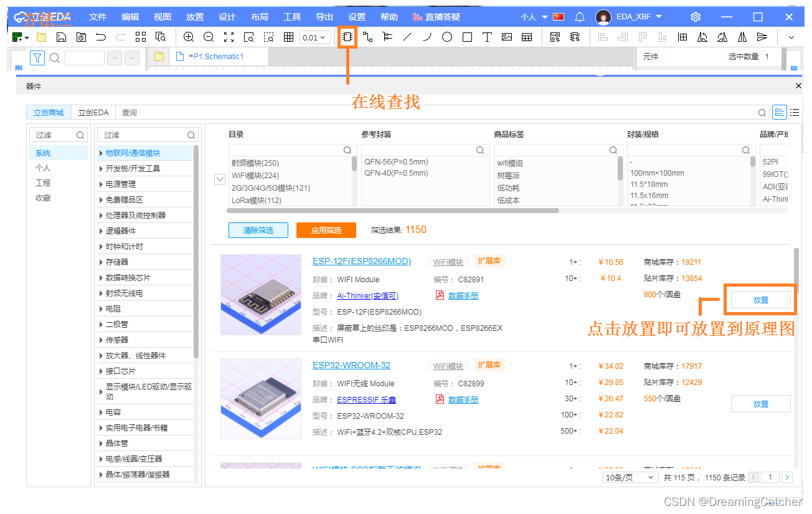Open the 放置 menu
The width and height of the screenshot is (812, 514).
pyautogui.click(x=195, y=17)
